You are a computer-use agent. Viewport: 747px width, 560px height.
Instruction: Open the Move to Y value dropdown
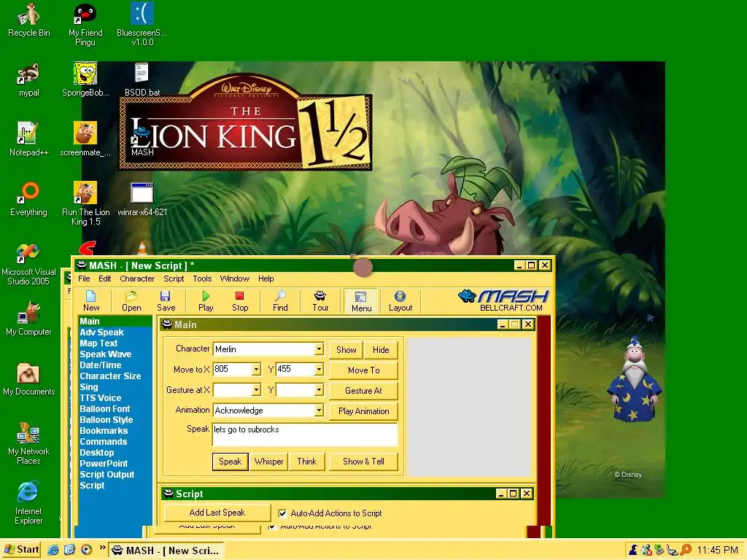319,369
